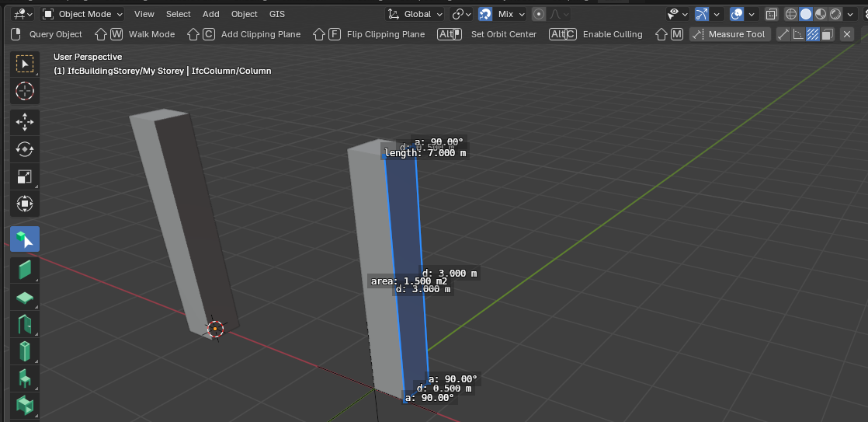This screenshot has height=422, width=868.
Task: Click the Set Orbit Center label
Action: [x=504, y=34]
